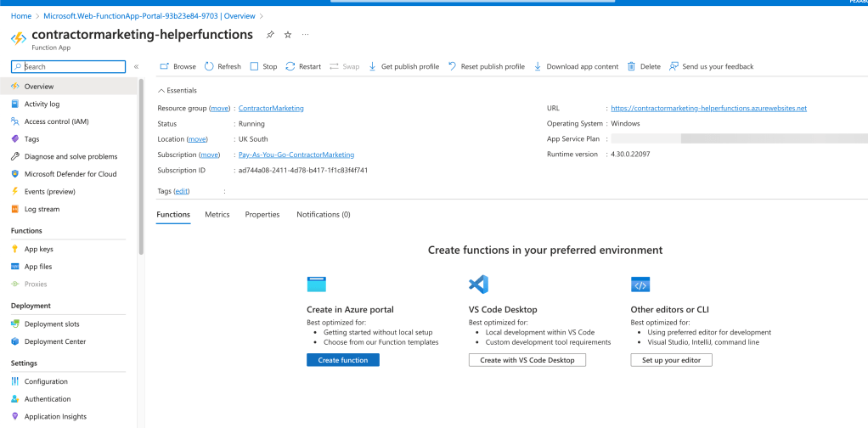Go to Home breadcrumb

click(21, 16)
